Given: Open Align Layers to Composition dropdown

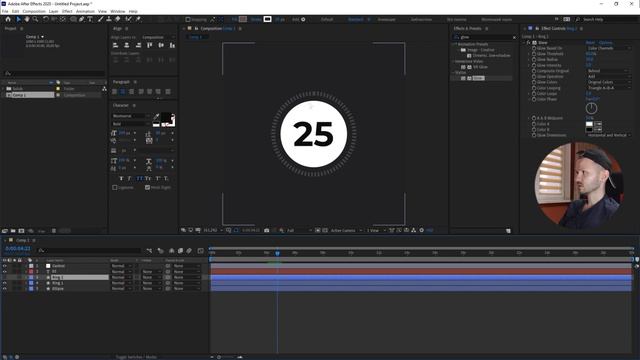Looking at the screenshot, I should pyautogui.click(x=158, y=37).
